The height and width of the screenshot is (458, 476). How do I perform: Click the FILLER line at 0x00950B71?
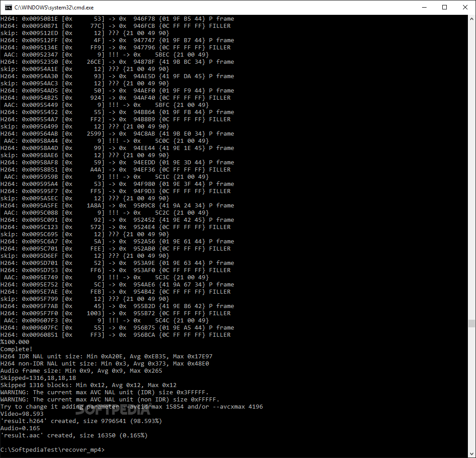pyautogui.click(x=116, y=26)
